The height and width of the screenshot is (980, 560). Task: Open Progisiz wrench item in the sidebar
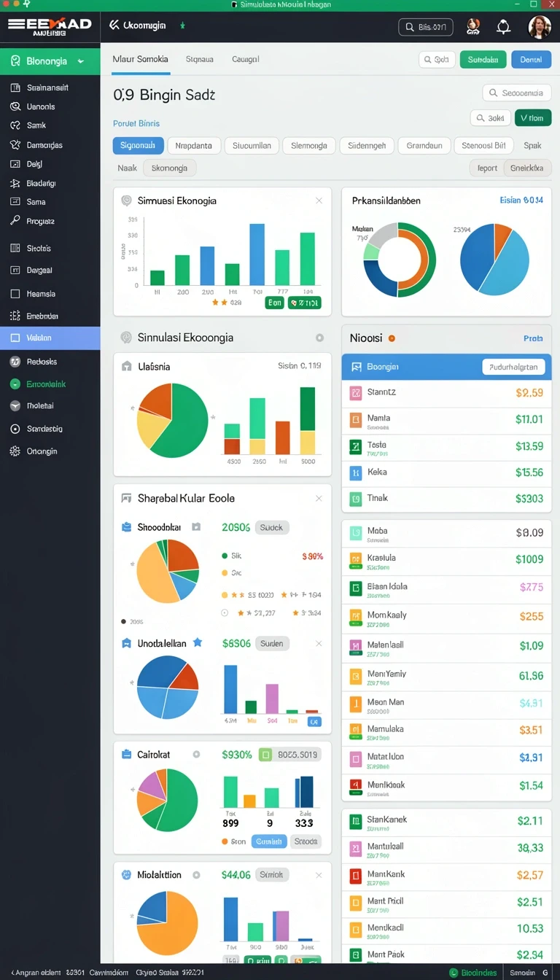(15, 221)
